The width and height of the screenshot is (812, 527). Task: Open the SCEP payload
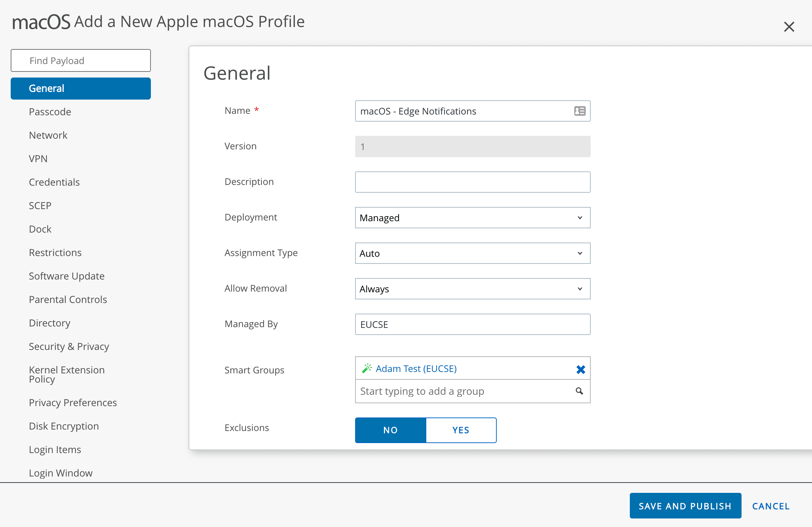click(x=40, y=206)
